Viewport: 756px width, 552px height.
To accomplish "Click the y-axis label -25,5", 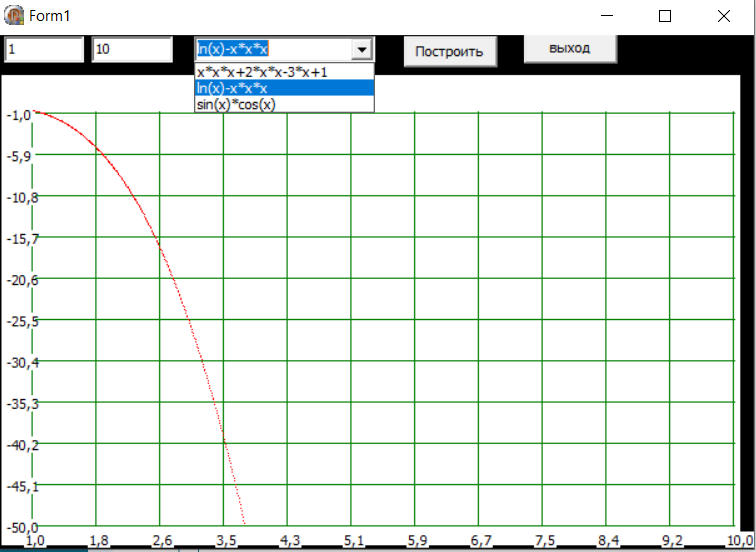I will pyautogui.click(x=23, y=321).
